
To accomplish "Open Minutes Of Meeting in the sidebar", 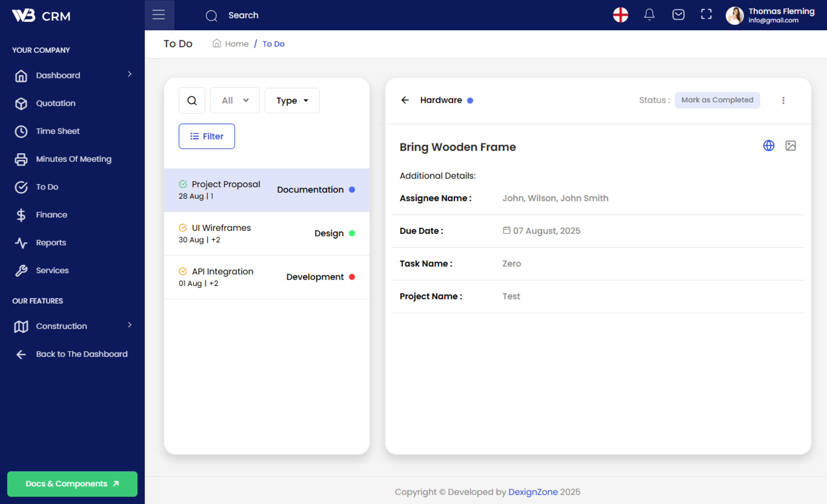I will 74,159.
